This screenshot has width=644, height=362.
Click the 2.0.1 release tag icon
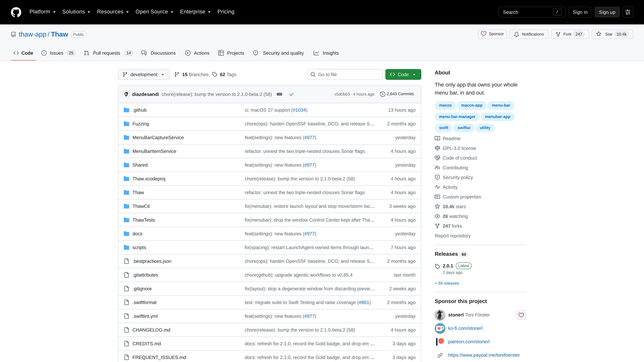click(437, 266)
